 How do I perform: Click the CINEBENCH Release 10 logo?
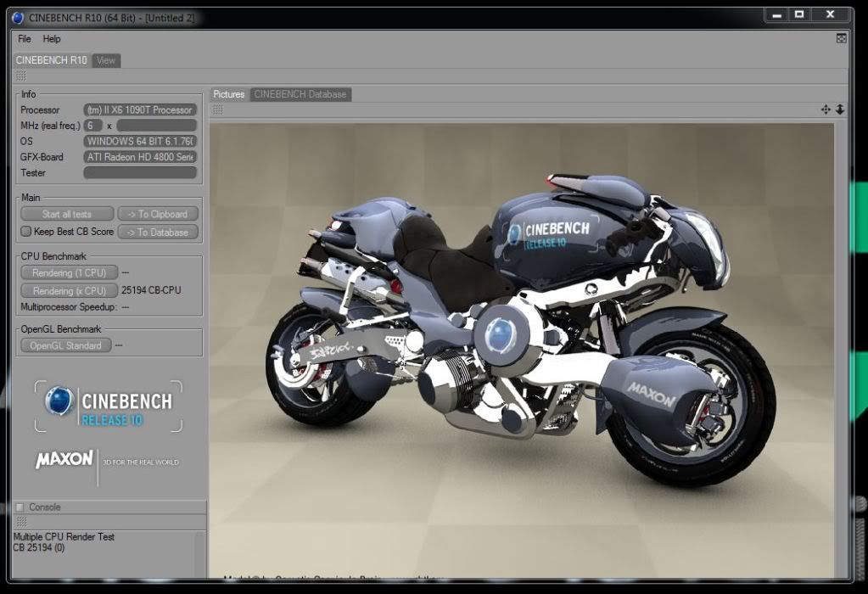click(109, 406)
